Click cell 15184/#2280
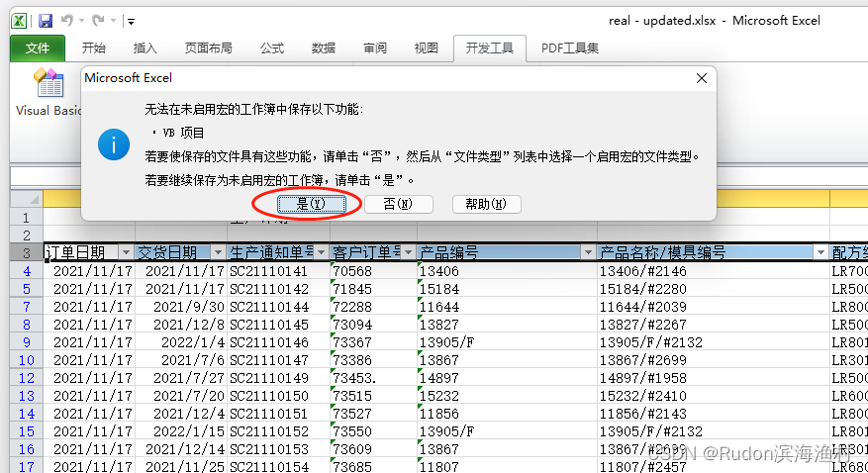The image size is (868, 473). [714, 289]
